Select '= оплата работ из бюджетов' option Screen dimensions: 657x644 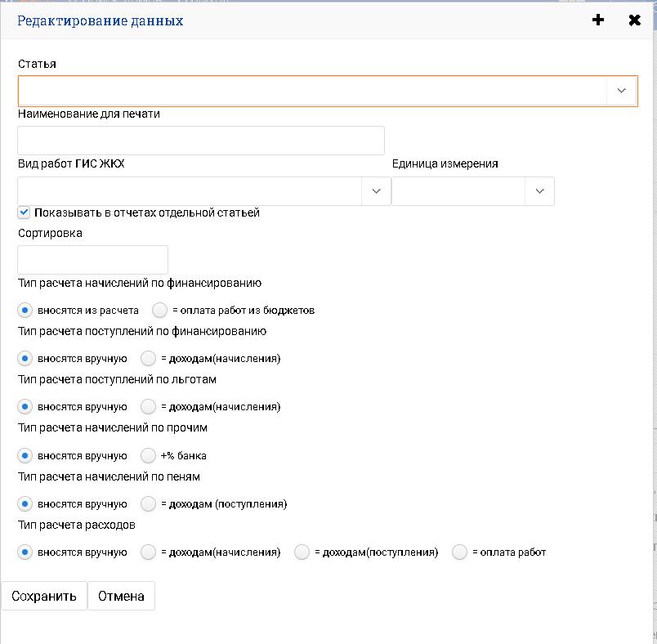[159, 311]
